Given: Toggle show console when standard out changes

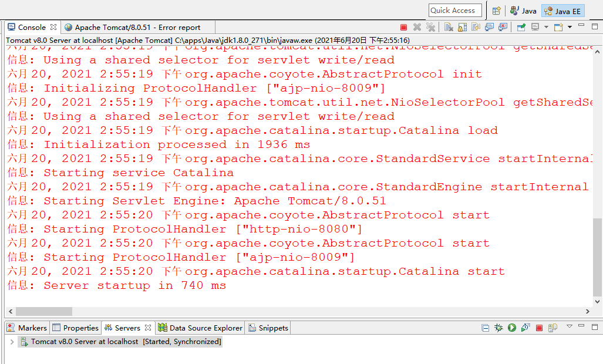Looking at the screenshot, I should [x=489, y=27].
